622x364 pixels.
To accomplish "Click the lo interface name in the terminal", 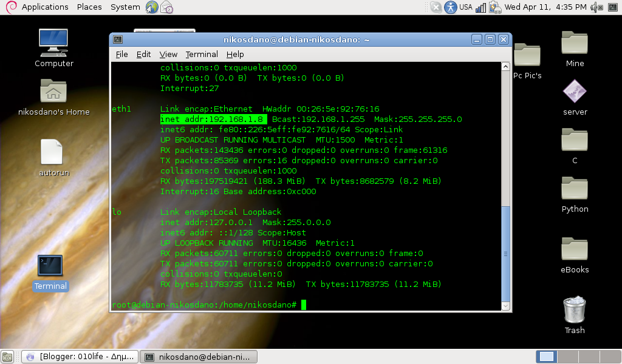I will click(x=117, y=212).
